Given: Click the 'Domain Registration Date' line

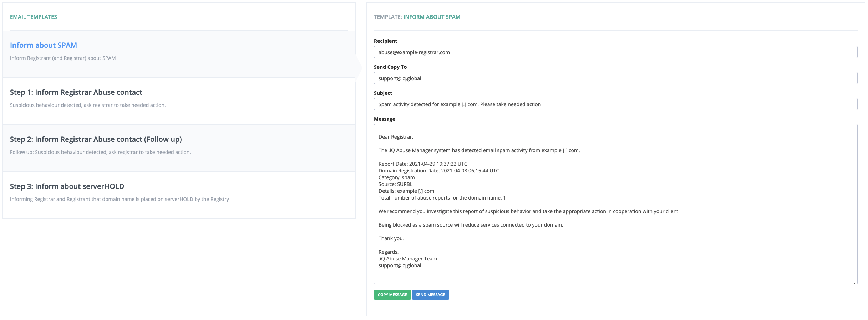Looking at the screenshot, I should [x=439, y=171].
